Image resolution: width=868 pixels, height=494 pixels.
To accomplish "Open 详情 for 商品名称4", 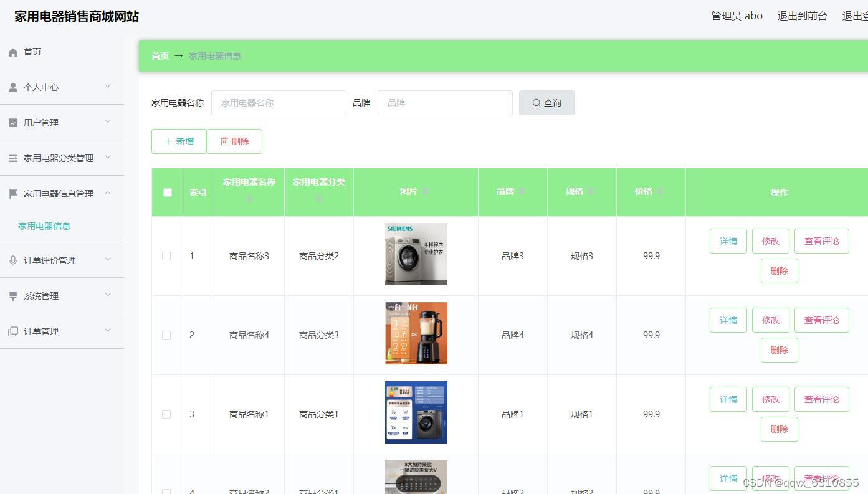I will 728,320.
